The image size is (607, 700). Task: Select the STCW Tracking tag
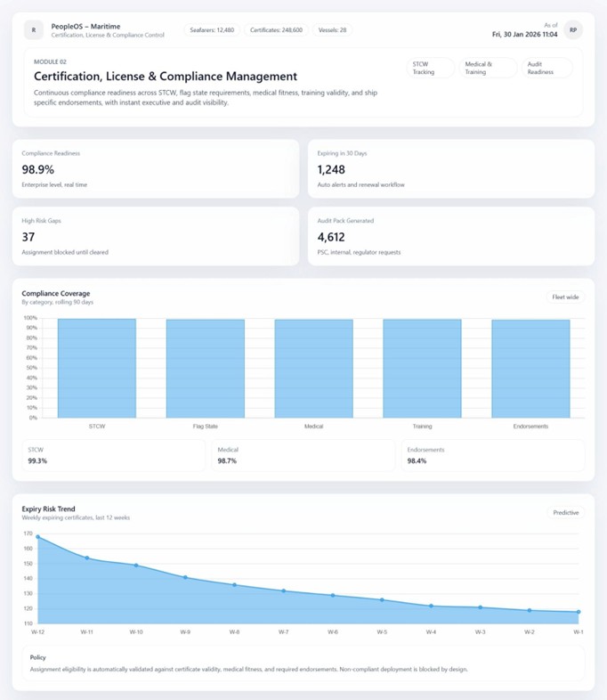(431, 68)
